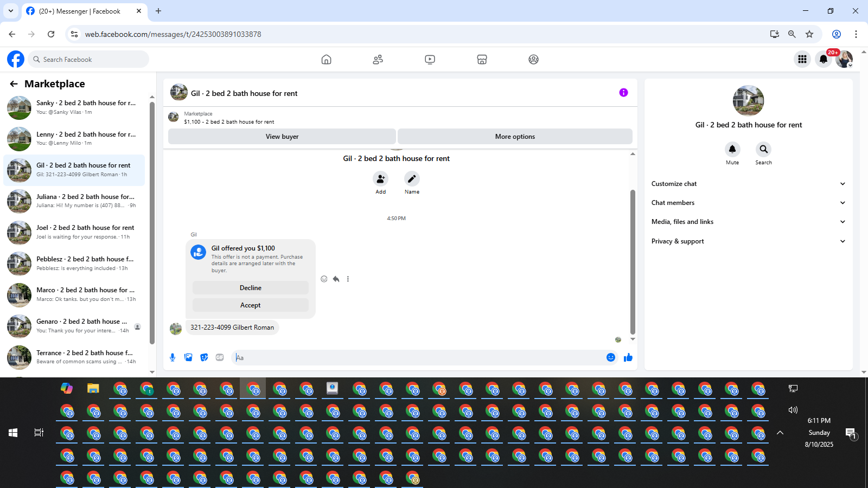Reload the page with the refresh icon
The height and width of the screenshot is (488, 868).
(51, 34)
